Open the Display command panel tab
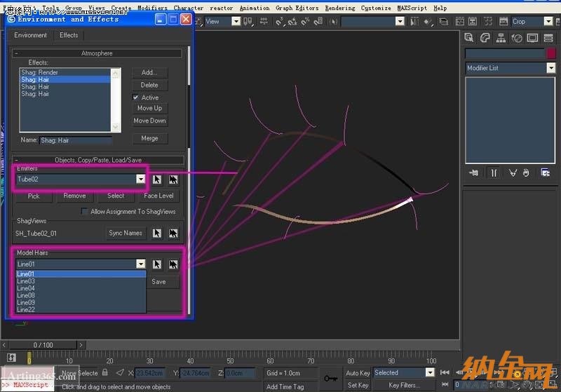Image resolution: width=561 pixels, height=392 pixels. (532, 38)
